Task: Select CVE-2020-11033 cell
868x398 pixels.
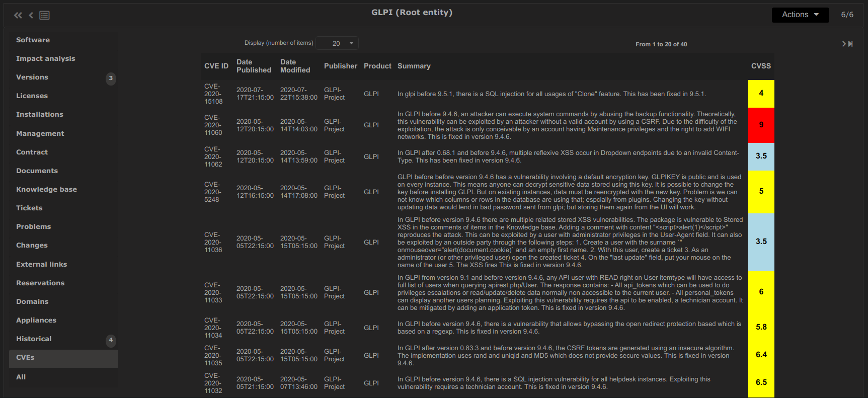Action: (213, 292)
